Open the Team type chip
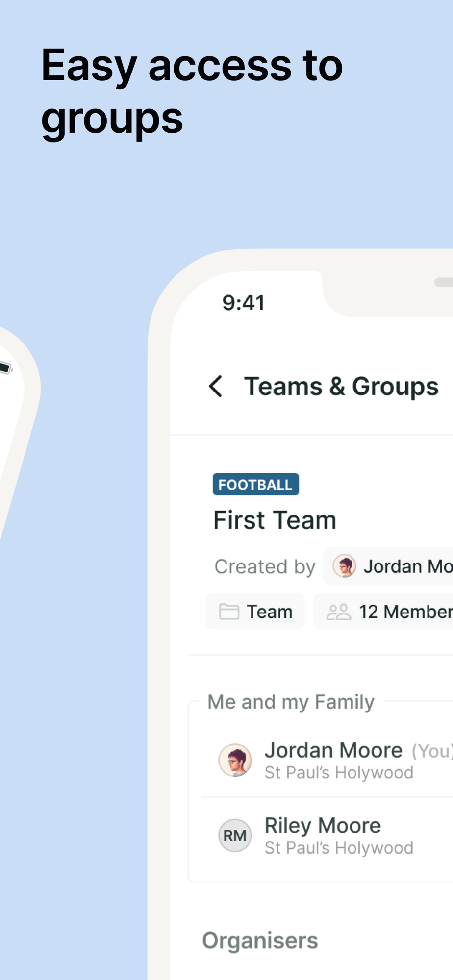Screen dimensions: 453x980 click(255, 612)
